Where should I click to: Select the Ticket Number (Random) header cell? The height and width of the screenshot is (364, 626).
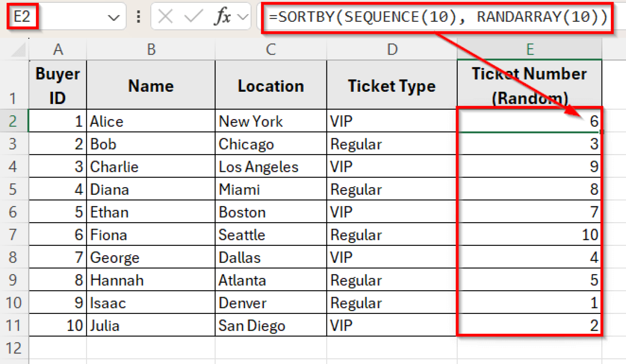point(529,84)
